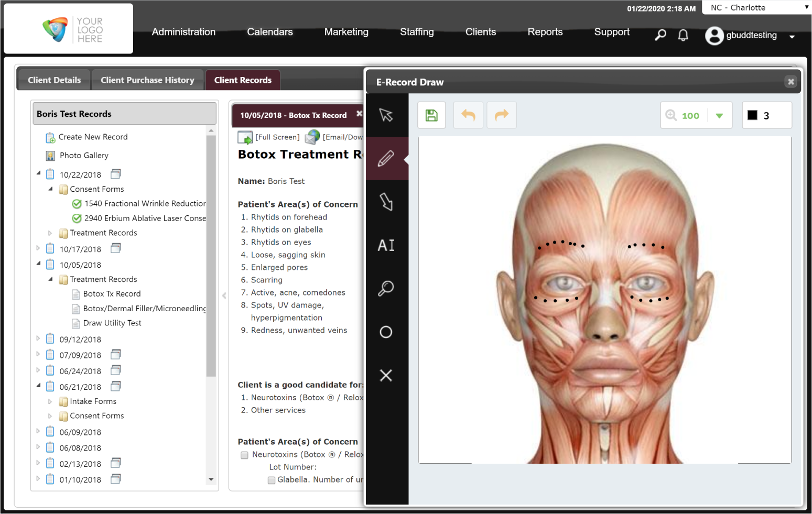Screen dimensions: 812x514
Task: Switch to the Client Purchase History tab
Action: click(147, 80)
